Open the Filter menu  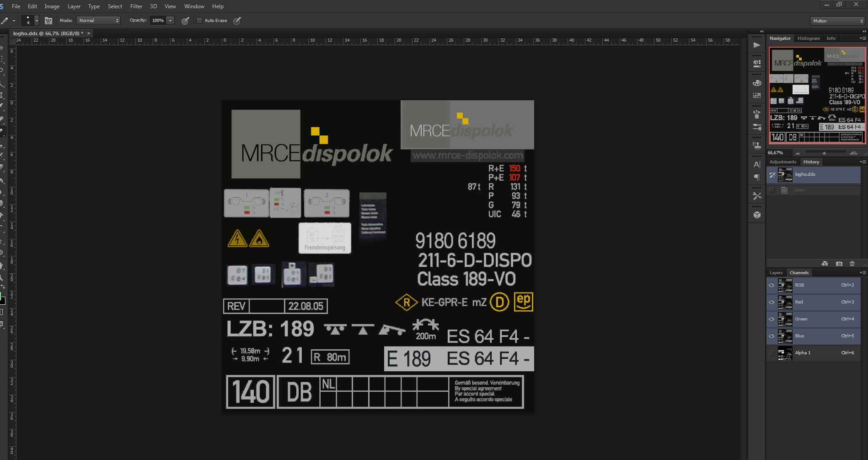(x=136, y=6)
